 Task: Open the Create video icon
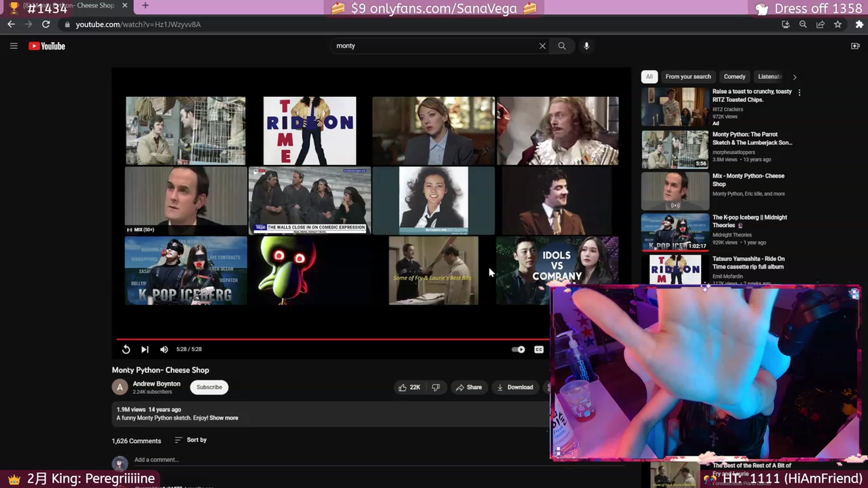[855, 46]
